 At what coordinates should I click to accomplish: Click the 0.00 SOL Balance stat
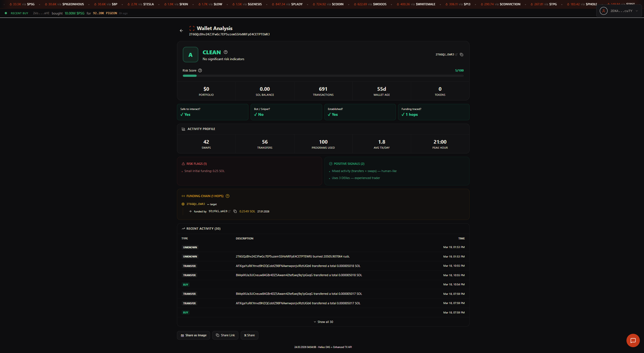[265, 91]
